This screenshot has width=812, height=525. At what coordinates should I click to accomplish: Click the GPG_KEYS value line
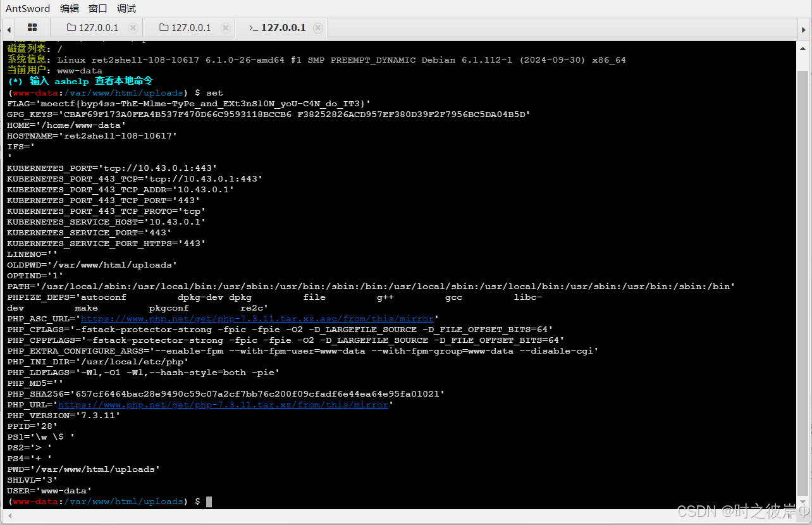tap(269, 114)
